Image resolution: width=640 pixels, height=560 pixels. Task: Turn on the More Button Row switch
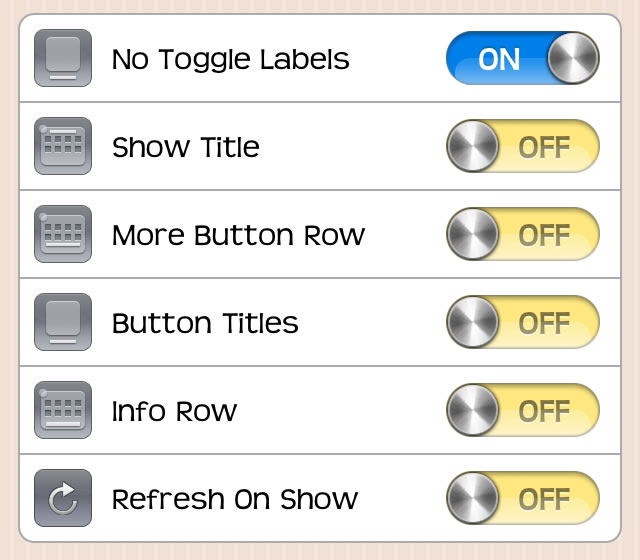(x=523, y=234)
